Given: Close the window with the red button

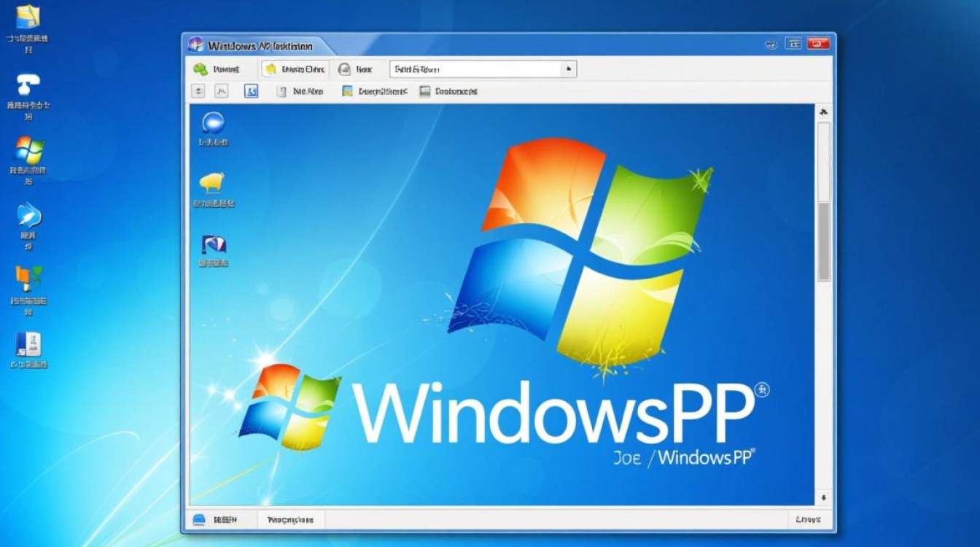Looking at the screenshot, I should (818, 44).
